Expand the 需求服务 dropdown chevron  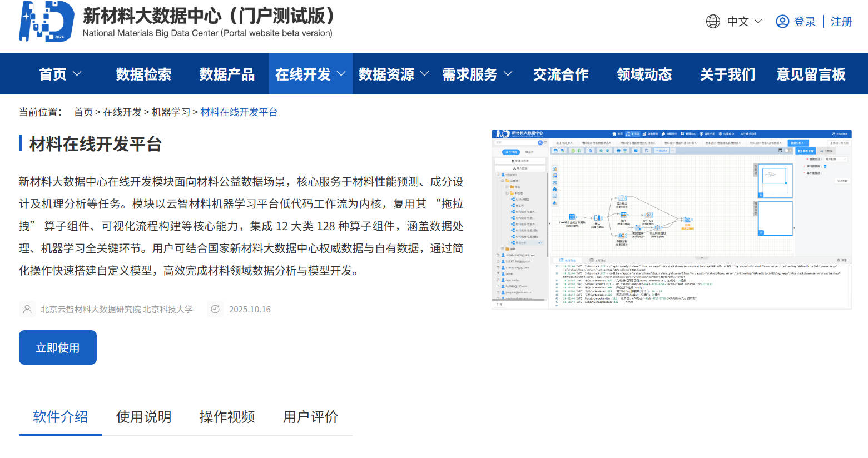click(x=508, y=73)
